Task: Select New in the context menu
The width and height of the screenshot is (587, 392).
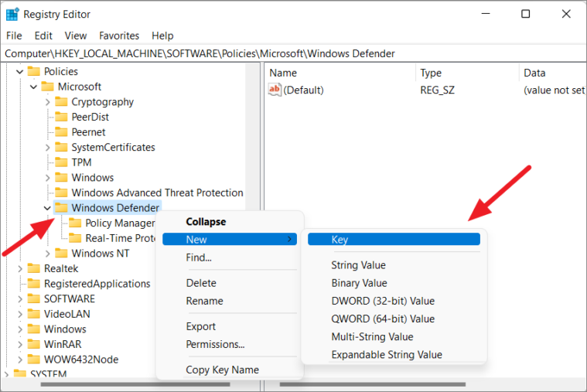Action: point(230,239)
